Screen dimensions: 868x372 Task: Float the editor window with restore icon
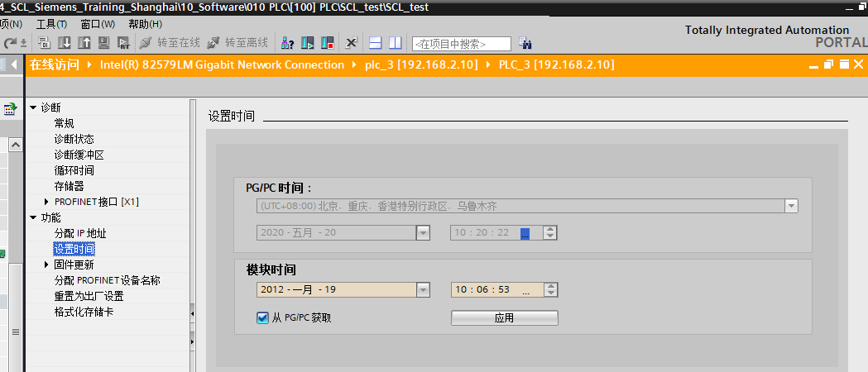828,64
